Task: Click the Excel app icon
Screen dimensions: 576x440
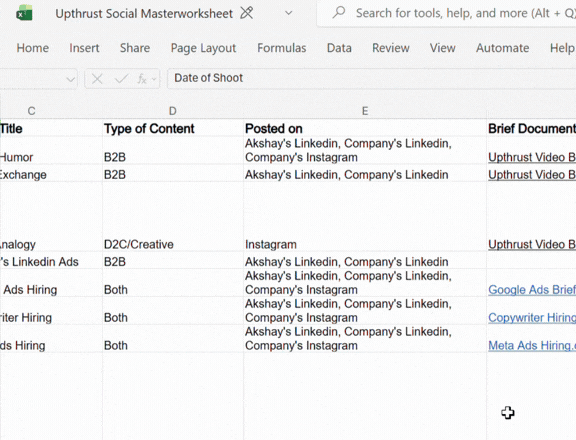Action: coord(24,14)
